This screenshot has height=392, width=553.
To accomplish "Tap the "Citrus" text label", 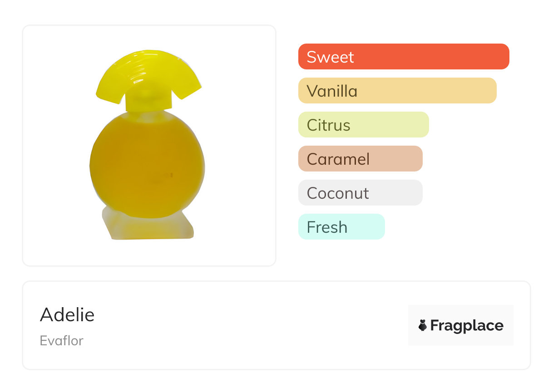I will tap(328, 125).
